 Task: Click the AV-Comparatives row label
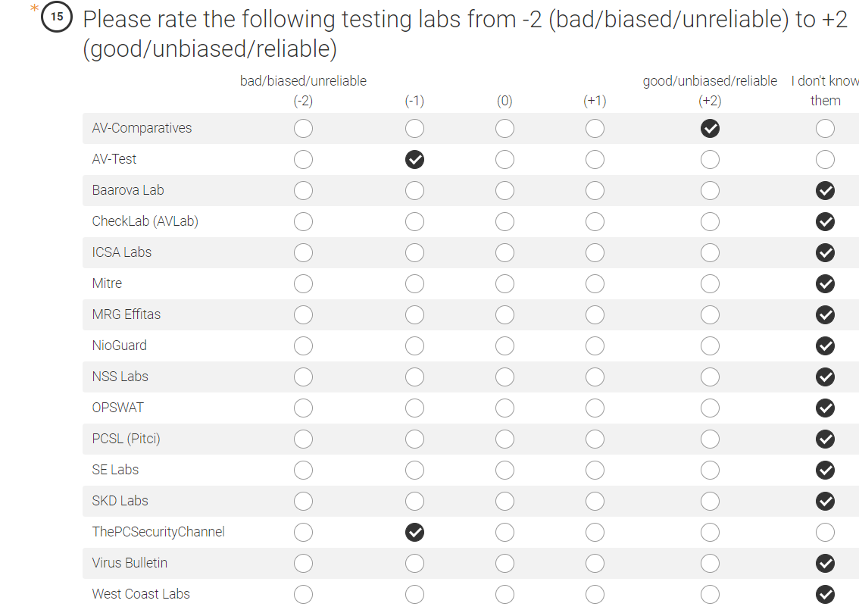142,129
